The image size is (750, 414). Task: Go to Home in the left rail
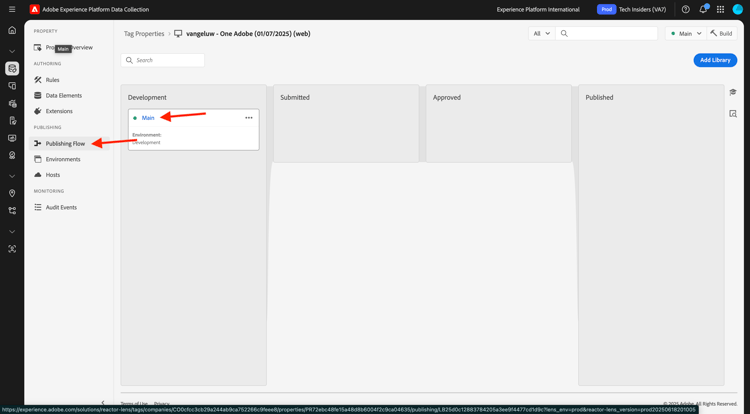click(x=12, y=30)
